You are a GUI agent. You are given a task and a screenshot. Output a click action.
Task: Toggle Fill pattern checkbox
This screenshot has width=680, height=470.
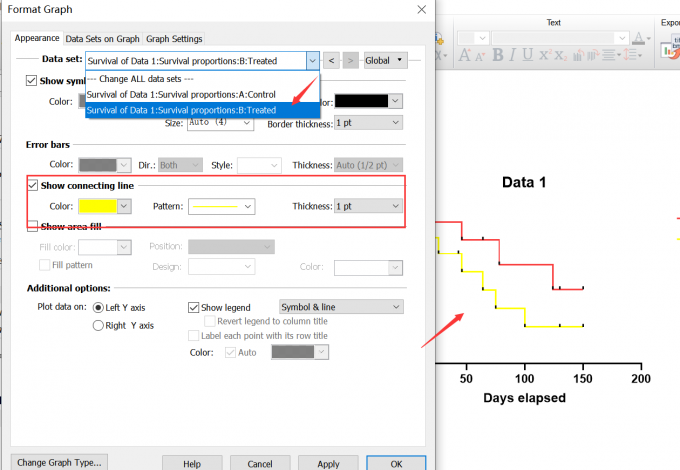(44, 265)
